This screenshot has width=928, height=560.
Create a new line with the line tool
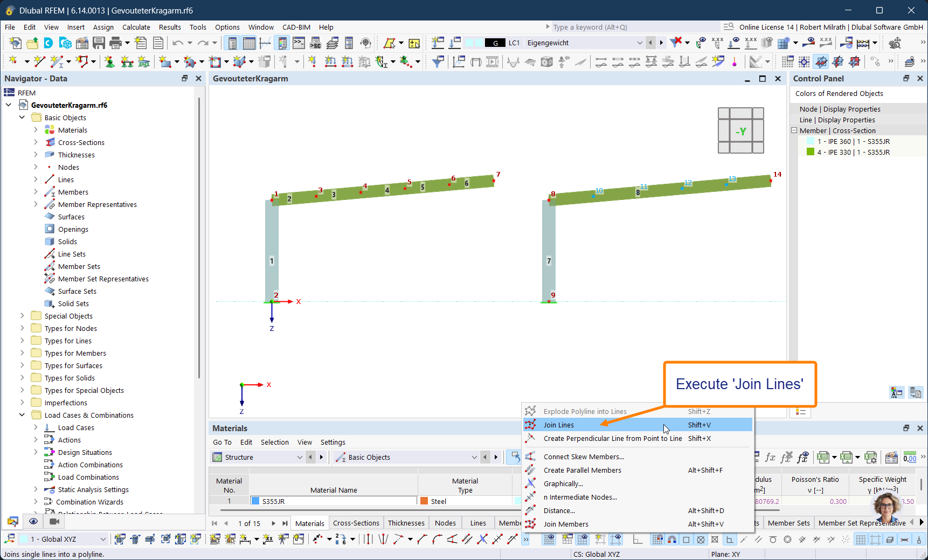tap(39, 62)
